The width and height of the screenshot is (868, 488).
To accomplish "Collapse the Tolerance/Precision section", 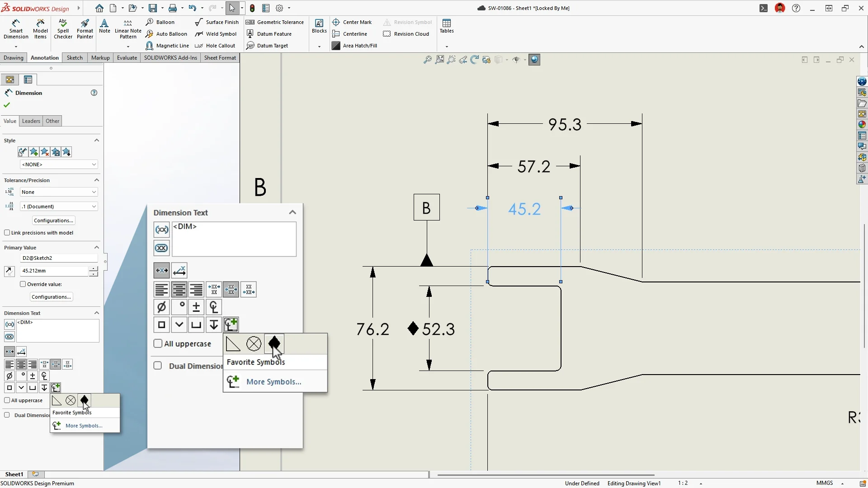I will [x=96, y=180].
